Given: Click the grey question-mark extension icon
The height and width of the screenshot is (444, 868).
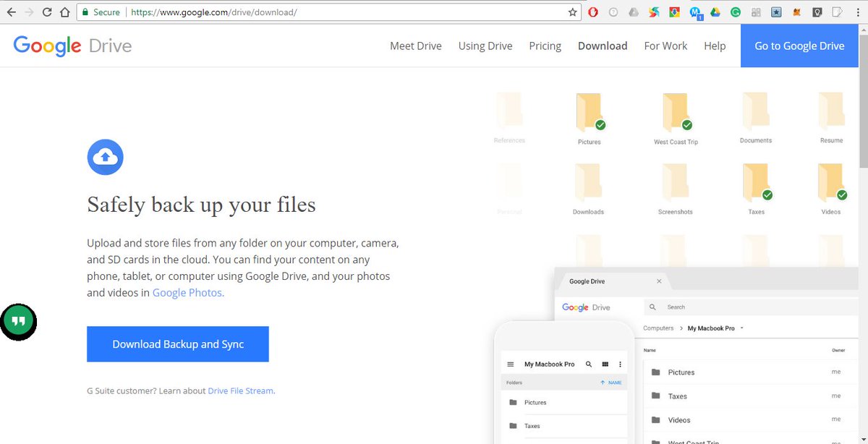Looking at the screenshot, I should click(613, 12).
